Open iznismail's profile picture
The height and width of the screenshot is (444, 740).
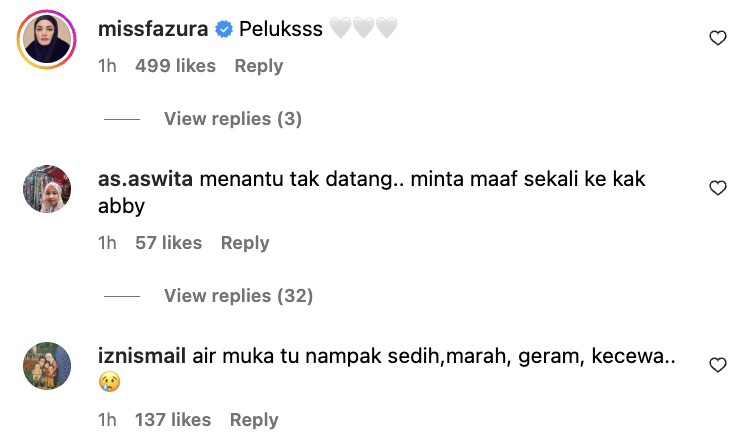[x=47, y=366]
